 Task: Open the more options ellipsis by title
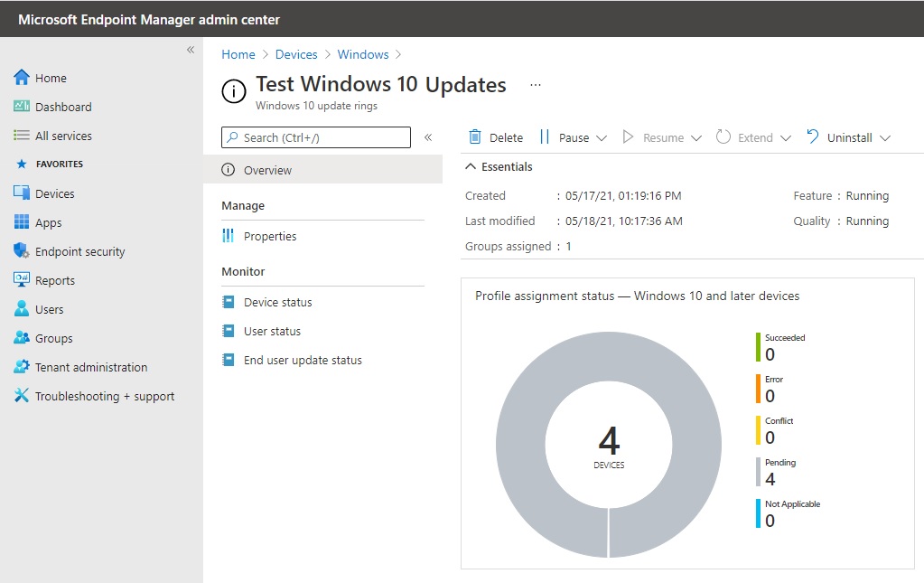pos(535,85)
